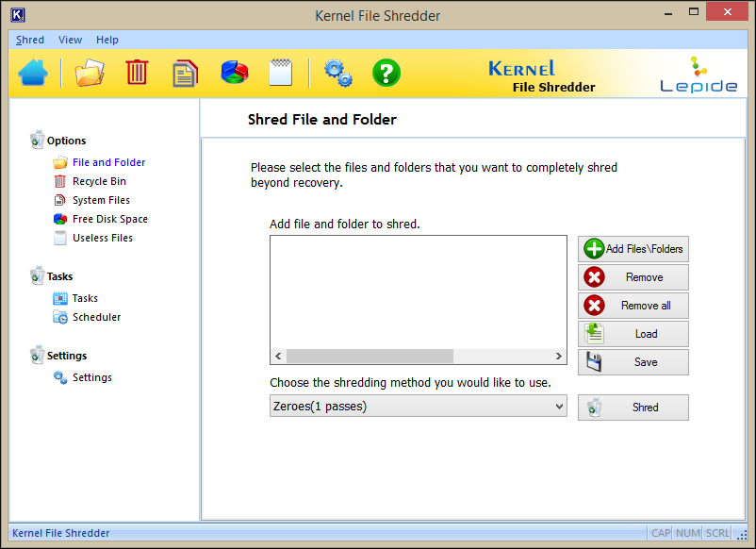Select Recycle Bin in Options tree

click(99, 181)
